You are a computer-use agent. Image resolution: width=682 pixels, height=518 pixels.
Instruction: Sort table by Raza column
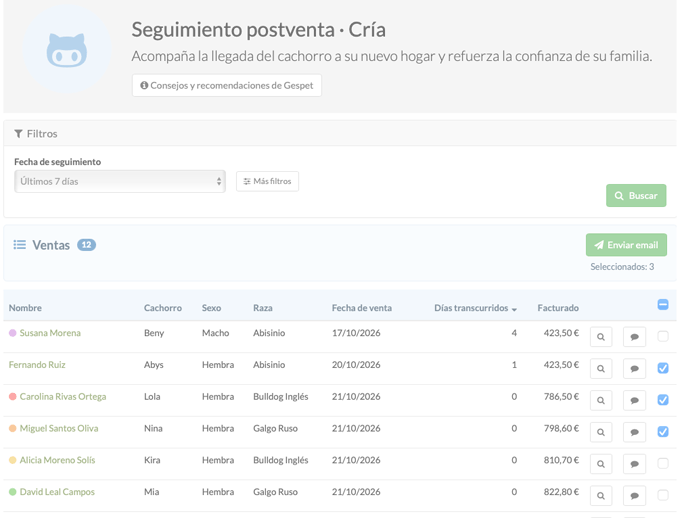tap(263, 308)
